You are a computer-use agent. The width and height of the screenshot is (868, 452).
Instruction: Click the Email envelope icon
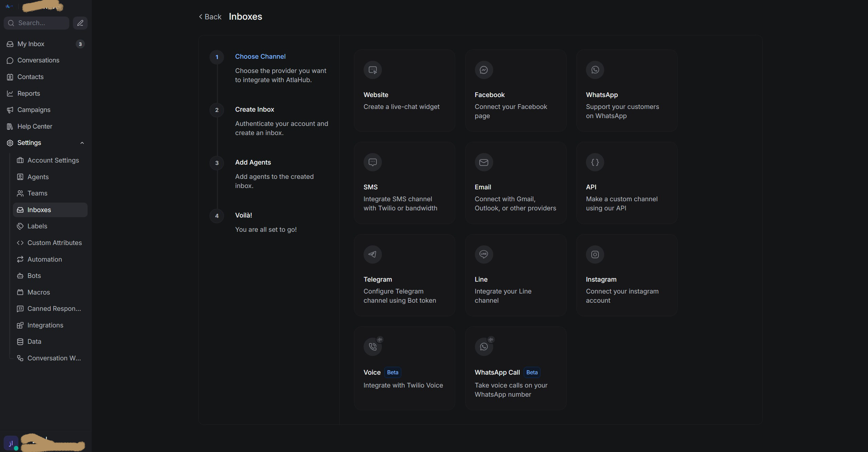tap(484, 162)
